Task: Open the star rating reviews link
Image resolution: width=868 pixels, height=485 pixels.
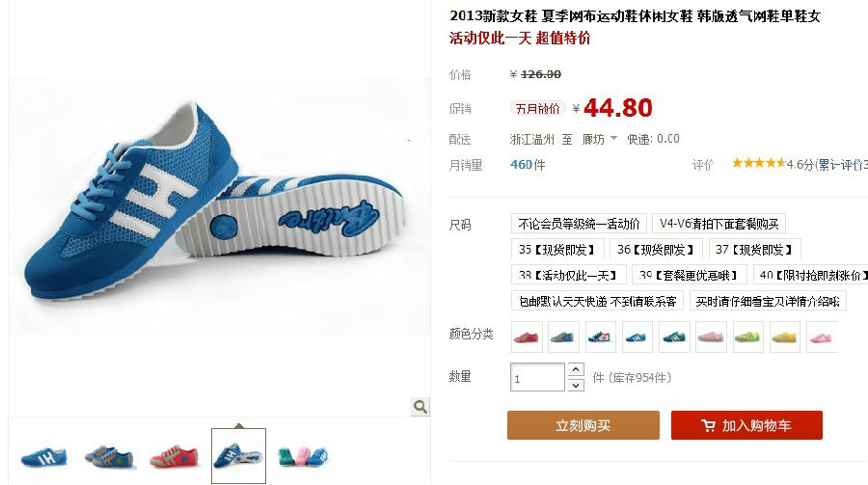Action: click(800, 164)
